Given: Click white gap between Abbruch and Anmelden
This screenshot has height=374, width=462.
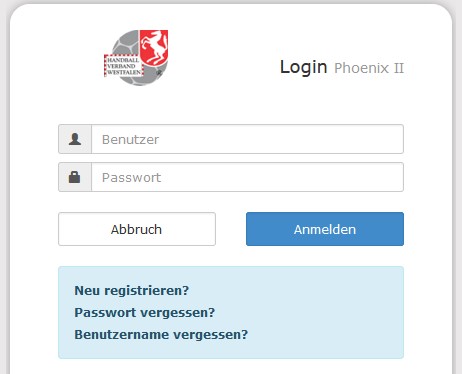Looking at the screenshot, I should point(231,229).
